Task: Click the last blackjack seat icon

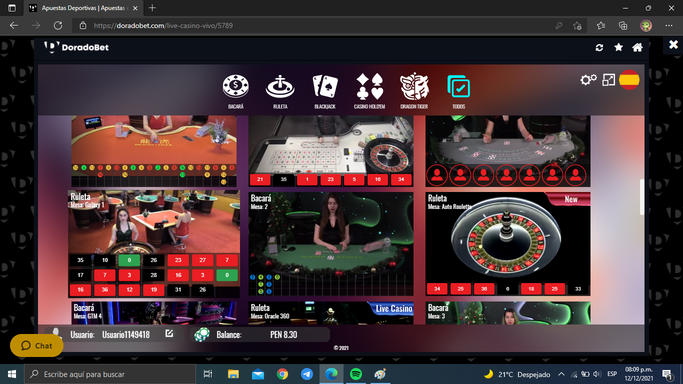Action: 575,175
